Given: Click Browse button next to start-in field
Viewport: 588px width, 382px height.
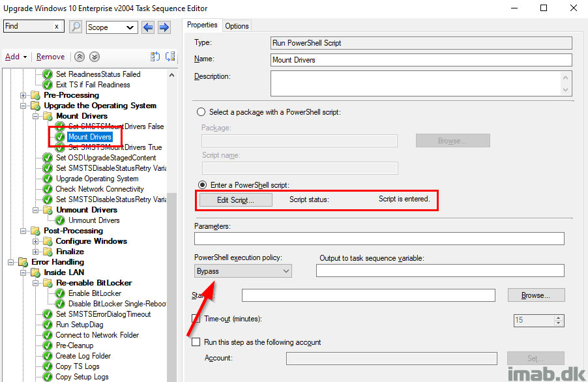Looking at the screenshot, I should pos(536,295).
